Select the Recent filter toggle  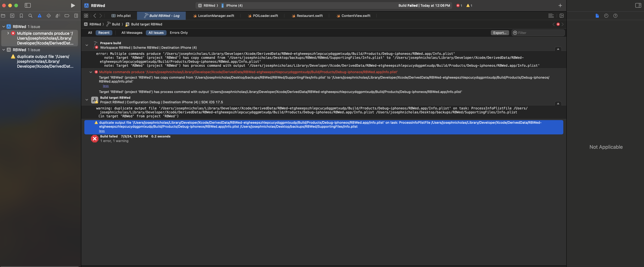click(x=104, y=33)
